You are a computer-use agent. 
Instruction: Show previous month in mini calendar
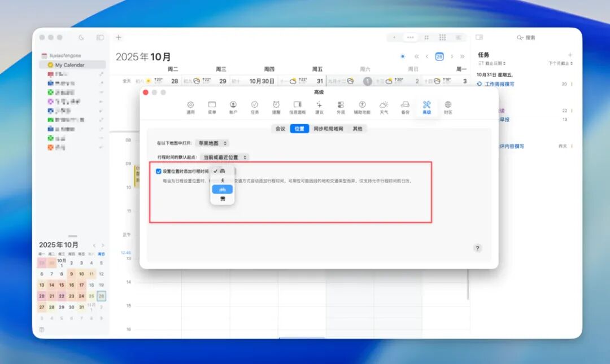tap(94, 245)
